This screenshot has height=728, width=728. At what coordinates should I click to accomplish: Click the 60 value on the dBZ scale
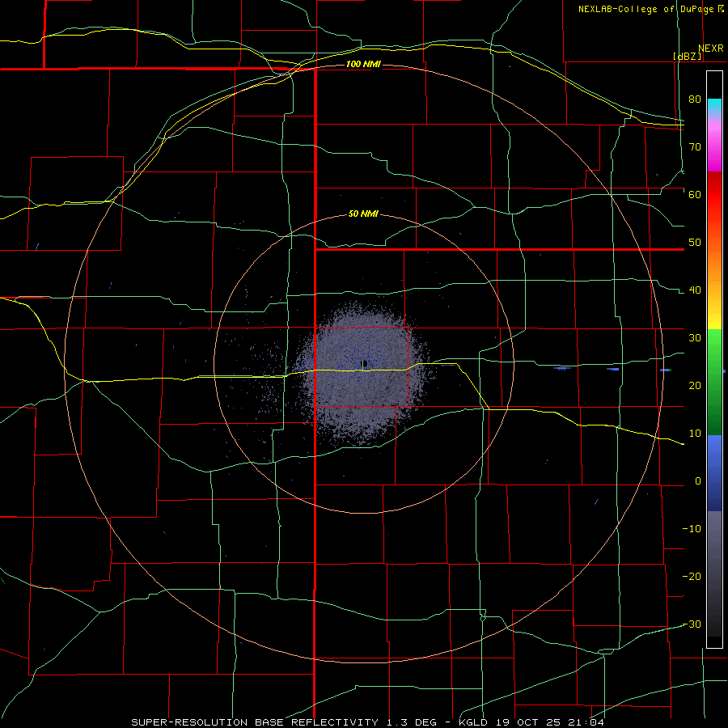695,194
